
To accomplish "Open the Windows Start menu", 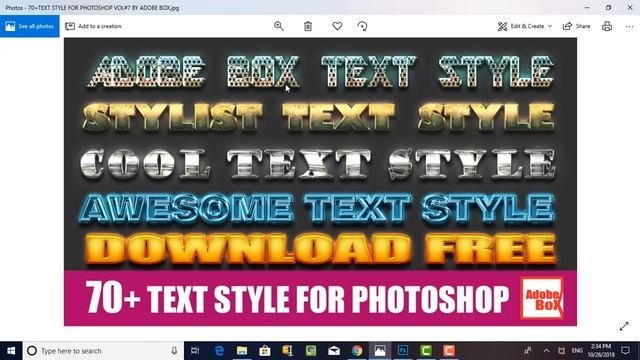I will 11,351.
